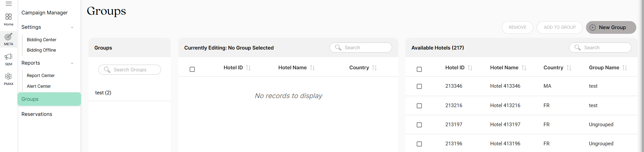The height and width of the screenshot is (152, 644).
Task: Sort the editing table by Country
Action: 374,68
